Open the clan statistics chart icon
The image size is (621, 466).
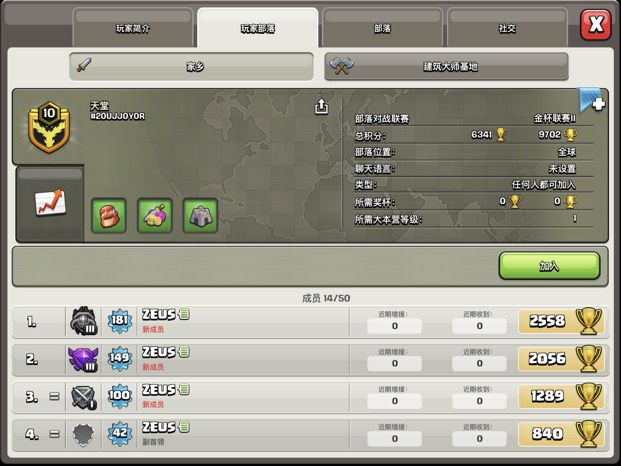click(50, 202)
